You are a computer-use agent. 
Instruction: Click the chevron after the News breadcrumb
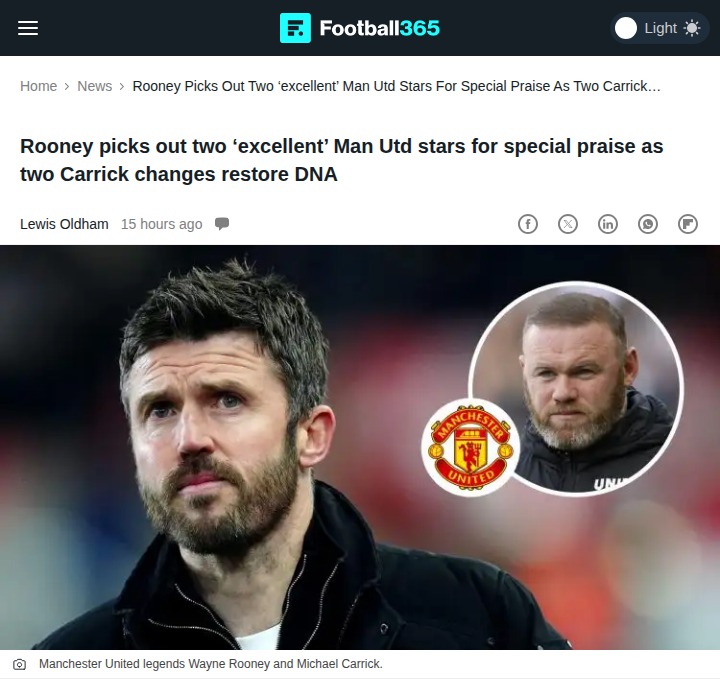click(122, 86)
